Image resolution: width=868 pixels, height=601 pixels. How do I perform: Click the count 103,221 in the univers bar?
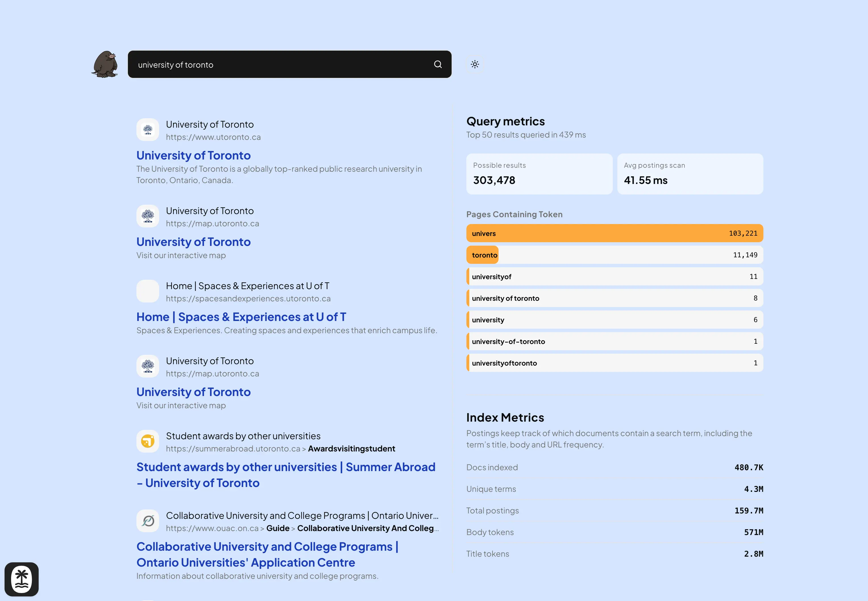(743, 233)
